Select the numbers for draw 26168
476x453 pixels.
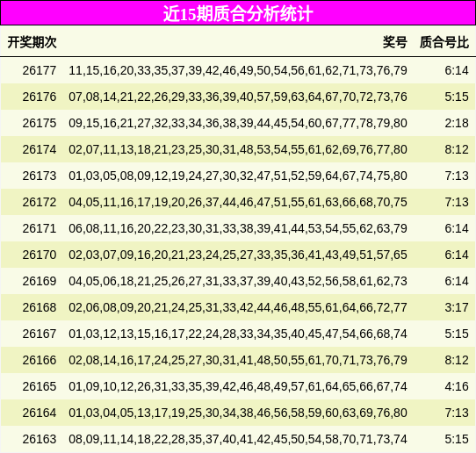238,307
